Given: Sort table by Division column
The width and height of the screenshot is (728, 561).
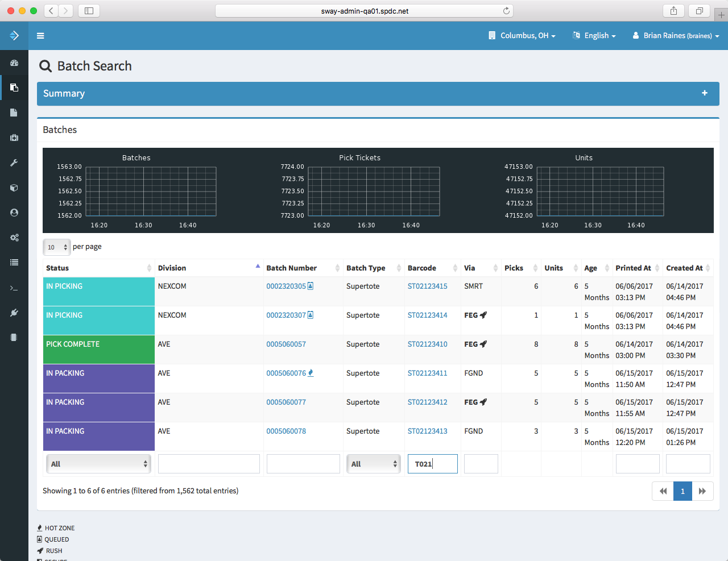Looking at the screenshot, I should click(209, 268).
